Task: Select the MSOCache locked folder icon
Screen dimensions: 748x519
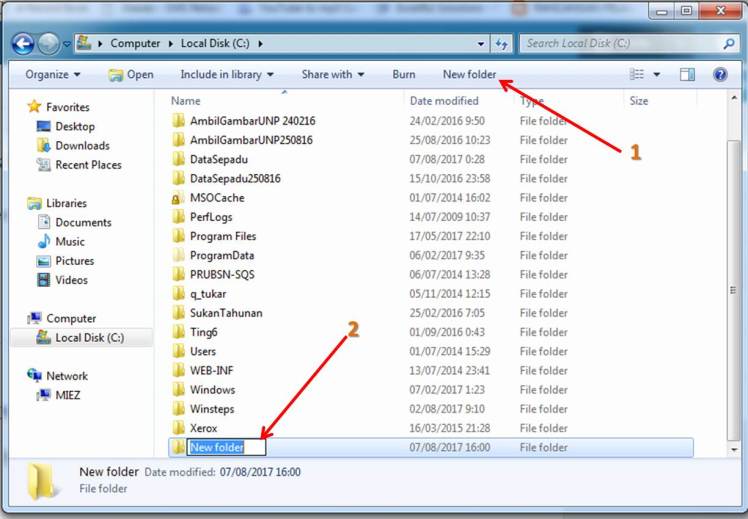Action: [x=178, y=198]
